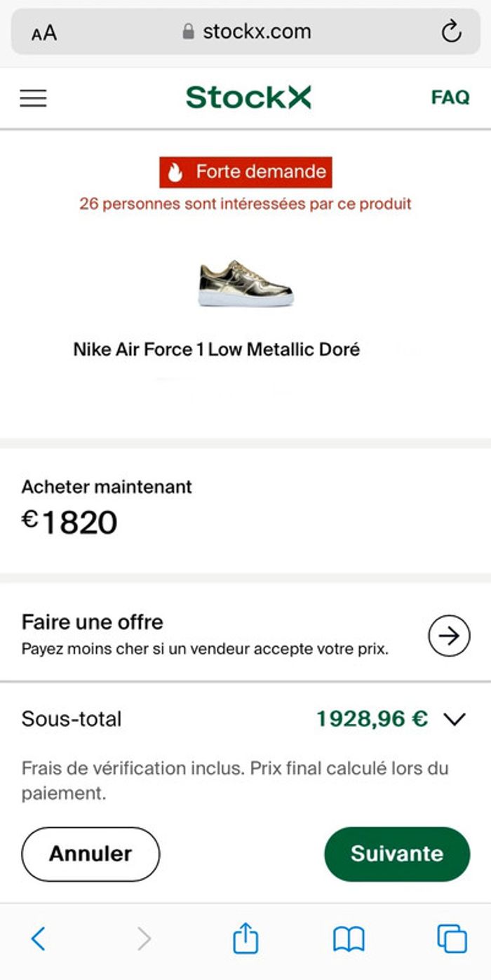
Task: Continue with the Suivante button
Action: click(x=397, y=854)
